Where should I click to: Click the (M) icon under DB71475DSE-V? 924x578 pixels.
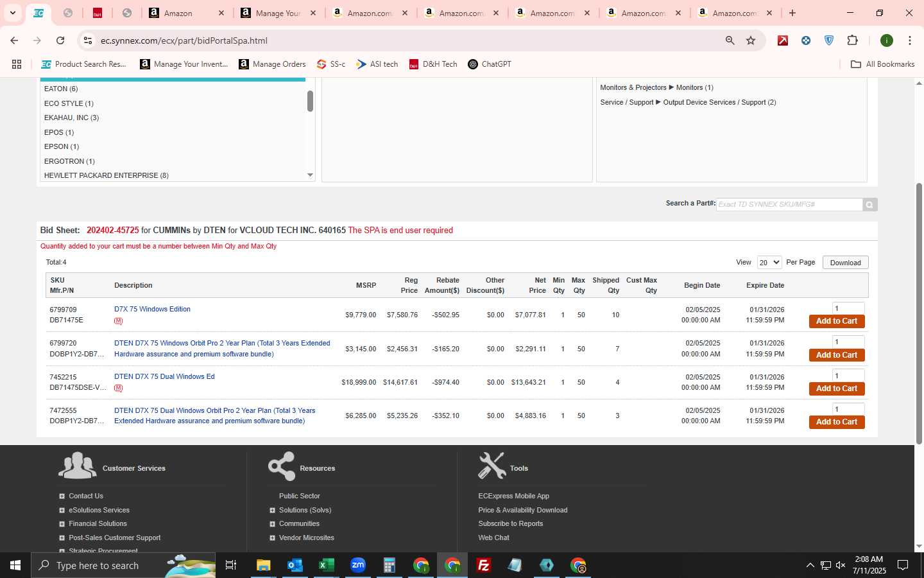pyautogui.click(x=118, y=388)
